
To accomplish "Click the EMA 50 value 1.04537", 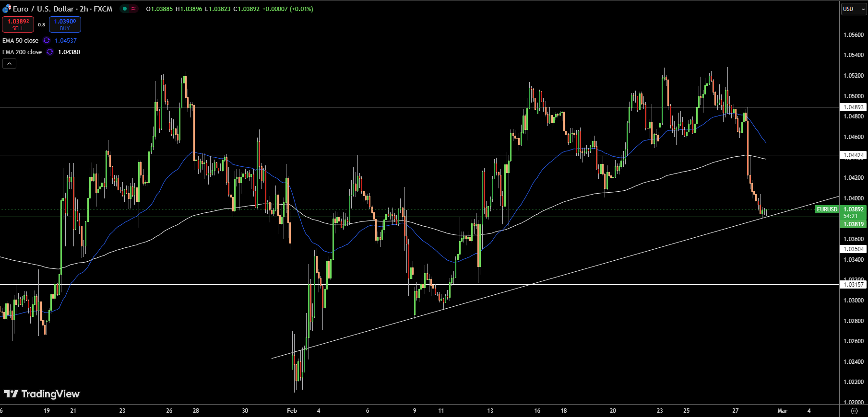I will tap(66, 40).
